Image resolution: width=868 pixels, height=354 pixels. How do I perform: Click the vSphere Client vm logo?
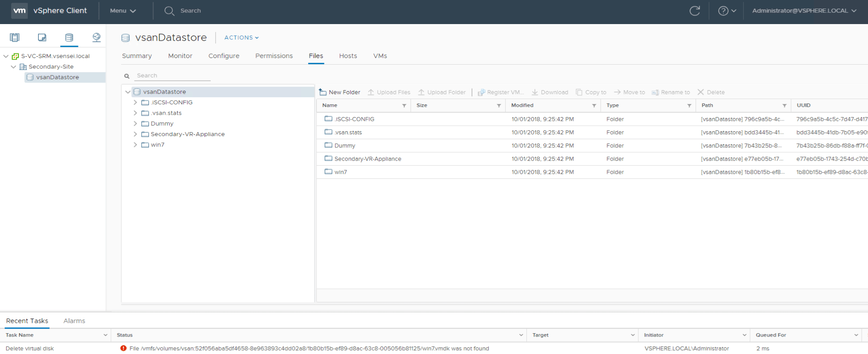click(19, 10)
